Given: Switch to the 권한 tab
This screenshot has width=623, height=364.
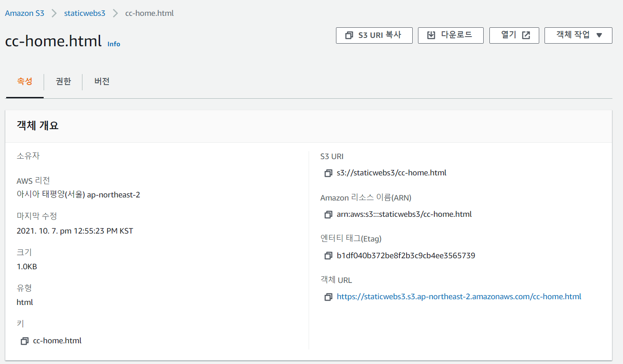Looking at the screenshot, I should pos(63,82).
